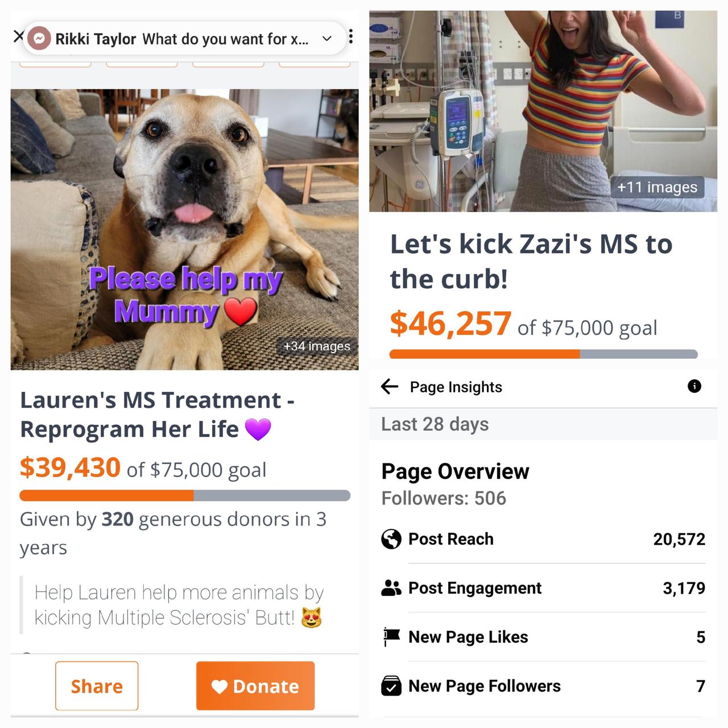
Task: Open the three-dot overflow menu
Action: pos(351,36)
